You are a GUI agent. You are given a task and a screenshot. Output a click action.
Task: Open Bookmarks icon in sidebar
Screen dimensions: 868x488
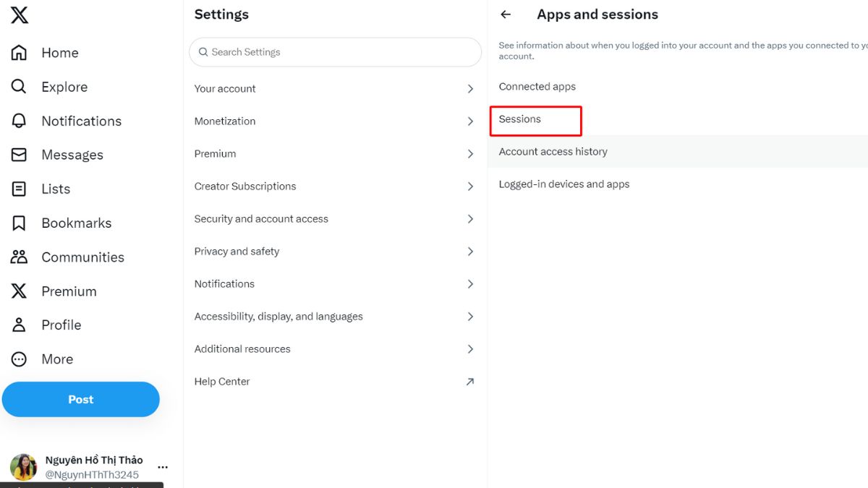[19, 223]
